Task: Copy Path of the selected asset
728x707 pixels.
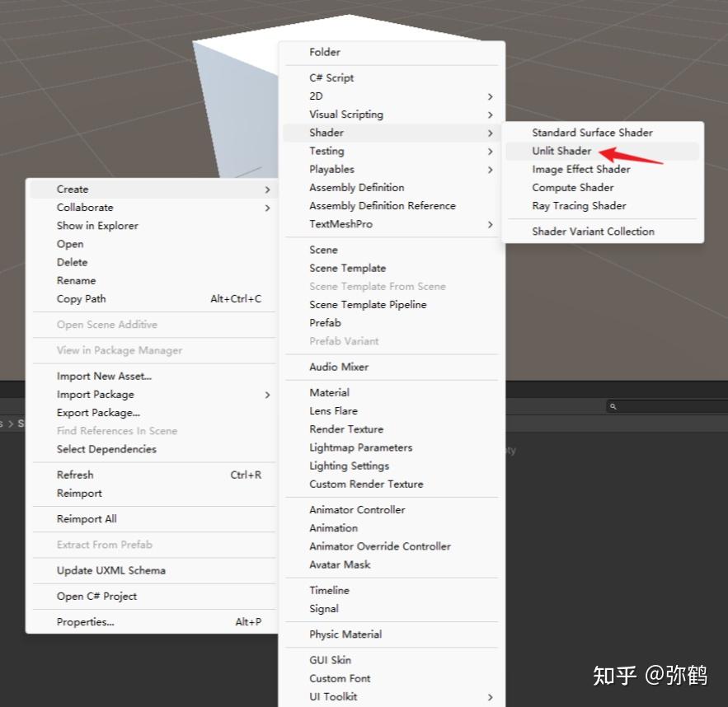Action: coord(81,298)
